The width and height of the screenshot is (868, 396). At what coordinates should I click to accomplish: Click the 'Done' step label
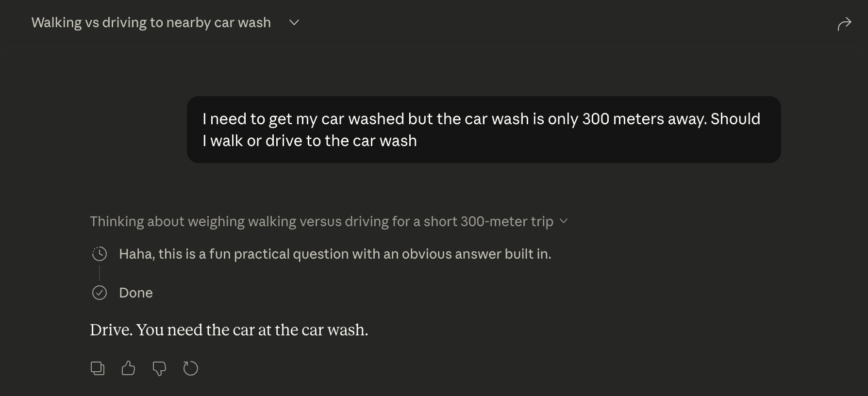(136, 293)
